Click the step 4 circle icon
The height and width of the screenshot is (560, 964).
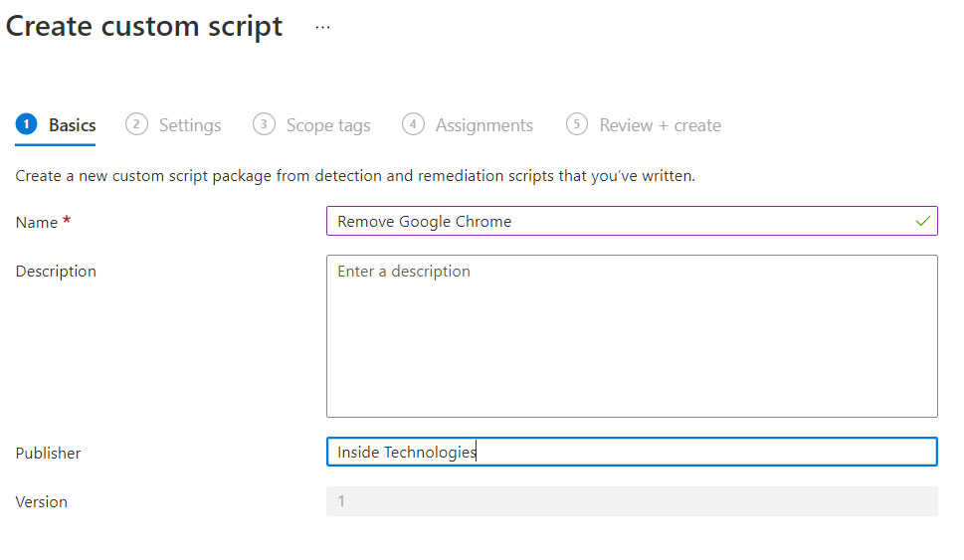coord(413,124)
